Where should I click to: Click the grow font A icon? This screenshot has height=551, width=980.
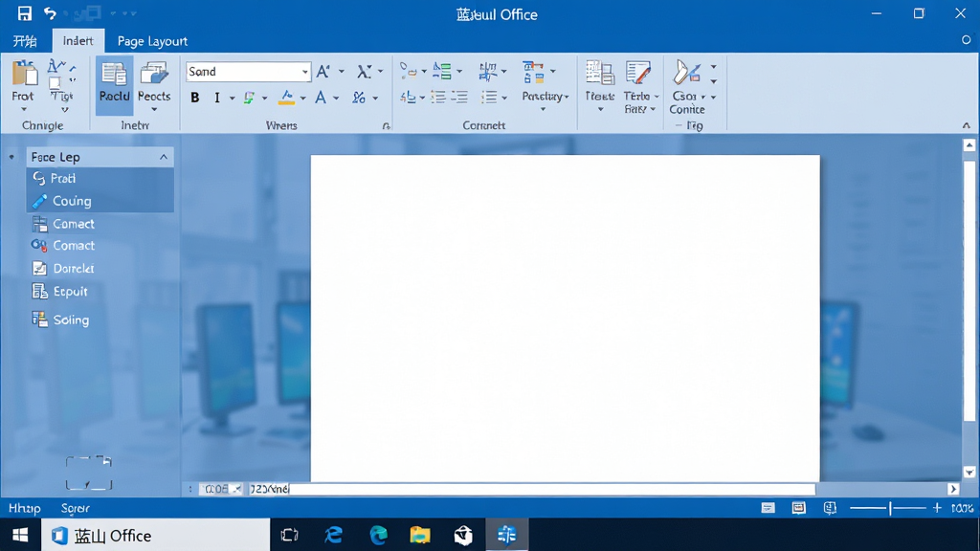click(x=323, y=71)
